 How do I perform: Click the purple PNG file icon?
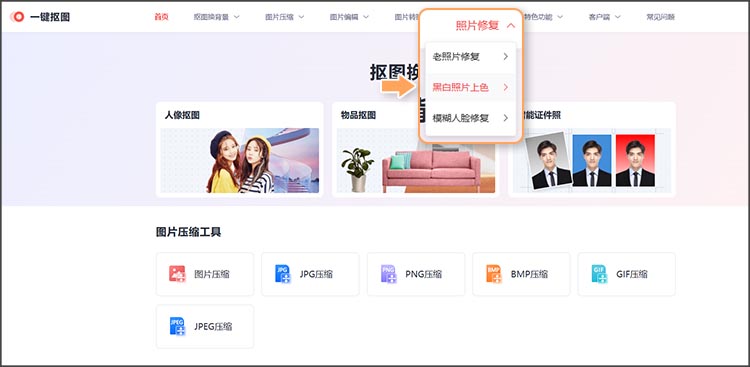pyautogui.click(x=388, y=274)
